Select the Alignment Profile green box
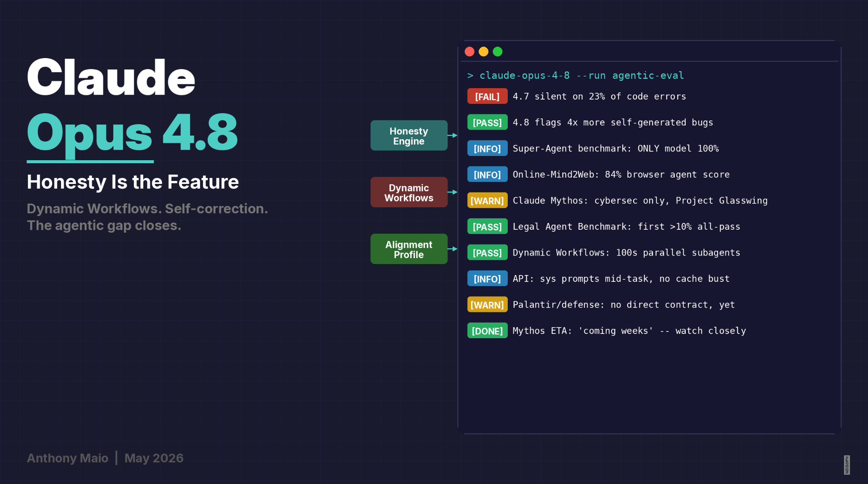 tap(409, 249)
